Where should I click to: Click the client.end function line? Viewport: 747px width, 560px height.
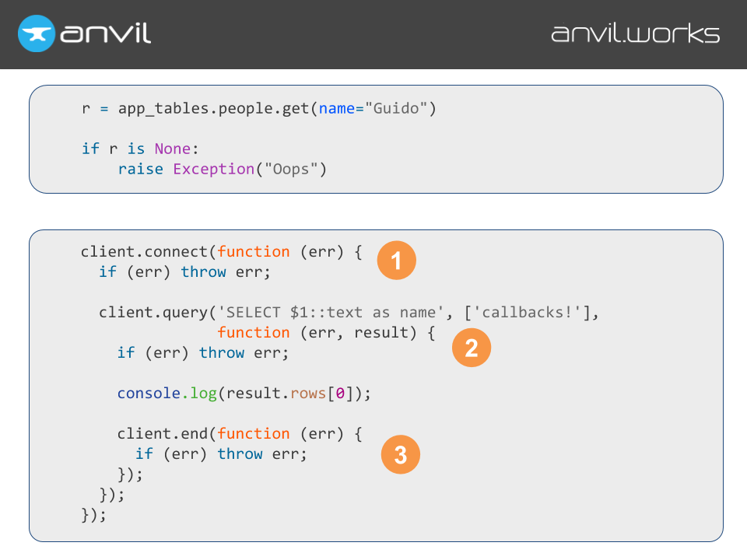pos(239,433)
